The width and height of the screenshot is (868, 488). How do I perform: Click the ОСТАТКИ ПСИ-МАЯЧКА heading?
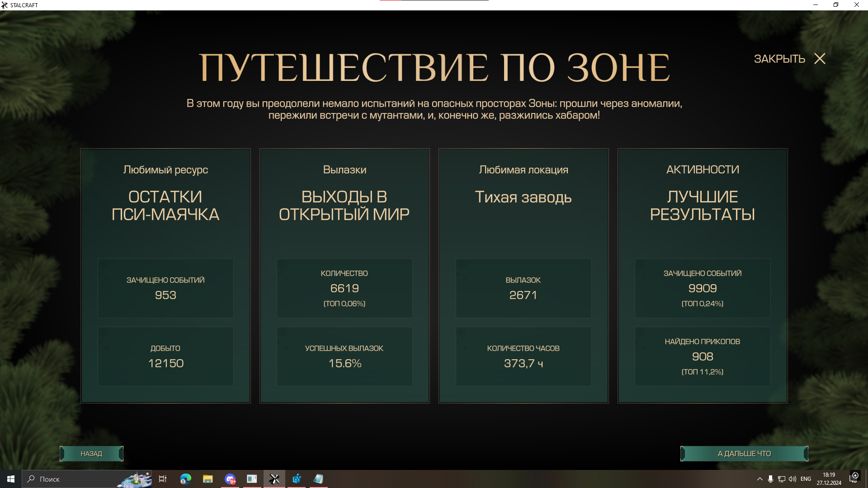(x=165, y=206)
